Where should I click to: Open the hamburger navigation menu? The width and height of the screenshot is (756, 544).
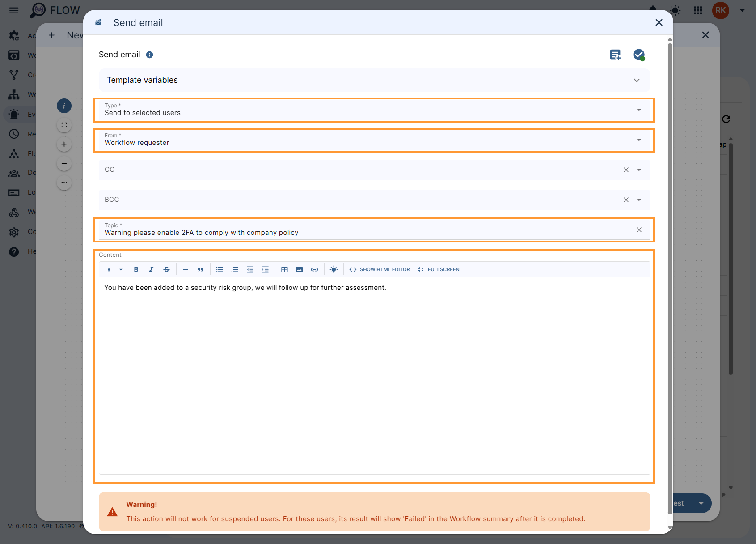[14, 10]
